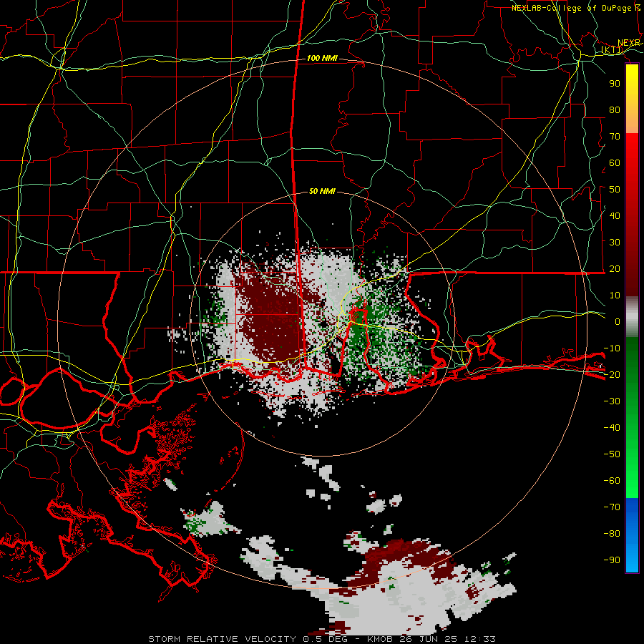The image size is (644, 644).
Task: Click the -70 value on the velocity scale
Action: pyautogui.click(x=612, y=507)
